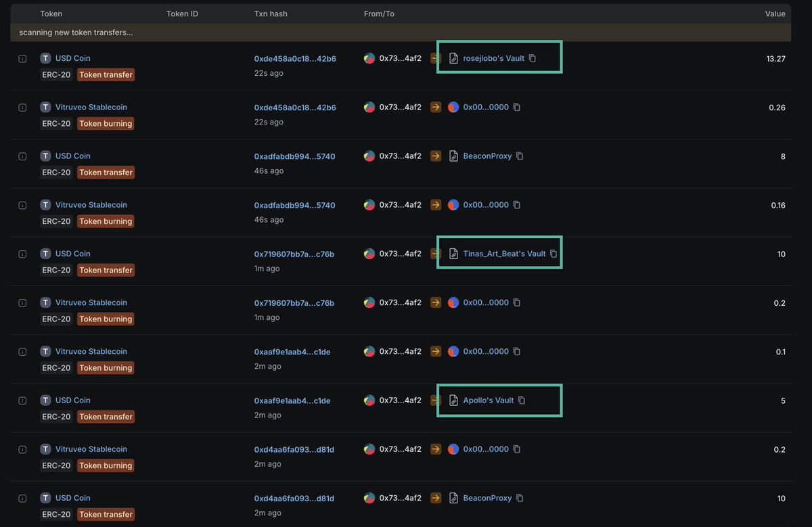Open the rosejlobo's Vault address
This screenshot has width=812, height=527.
(494, 58)
